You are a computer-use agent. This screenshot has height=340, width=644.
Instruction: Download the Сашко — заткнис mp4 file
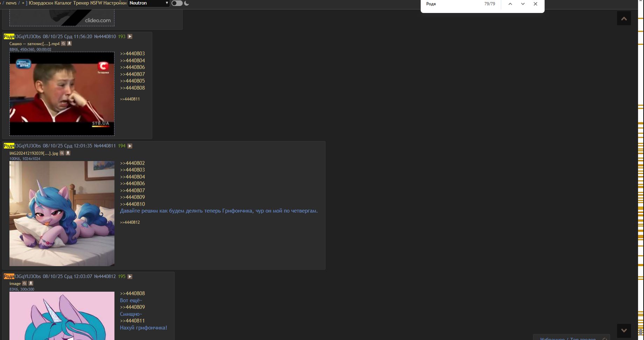tap(69, 44)
